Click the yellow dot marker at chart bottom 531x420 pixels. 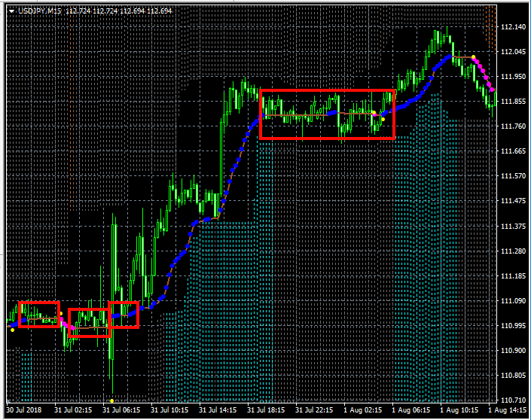pyautogui.click(x=111, y=400)
